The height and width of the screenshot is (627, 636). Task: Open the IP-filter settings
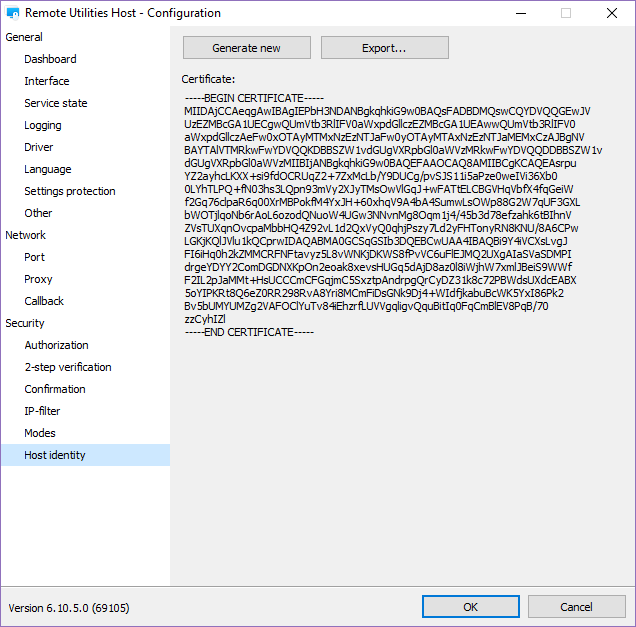pyautogui.click(x=42, y=411)
